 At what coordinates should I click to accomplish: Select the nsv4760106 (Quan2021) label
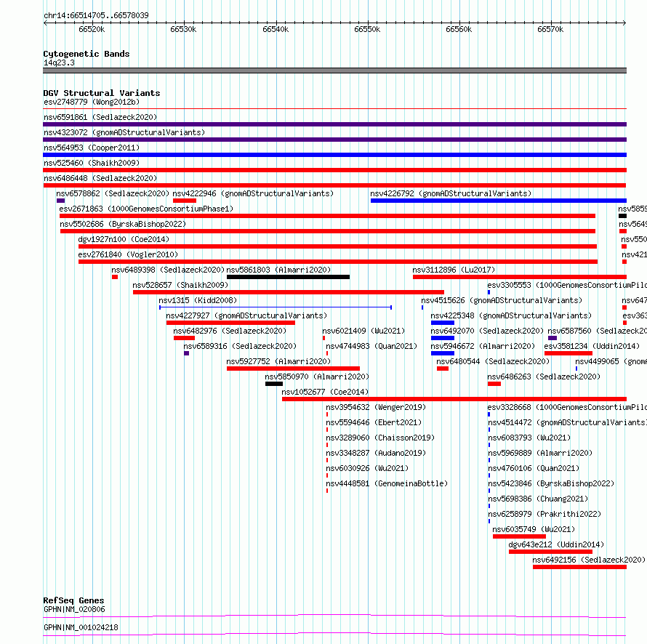tap(534, 468)
